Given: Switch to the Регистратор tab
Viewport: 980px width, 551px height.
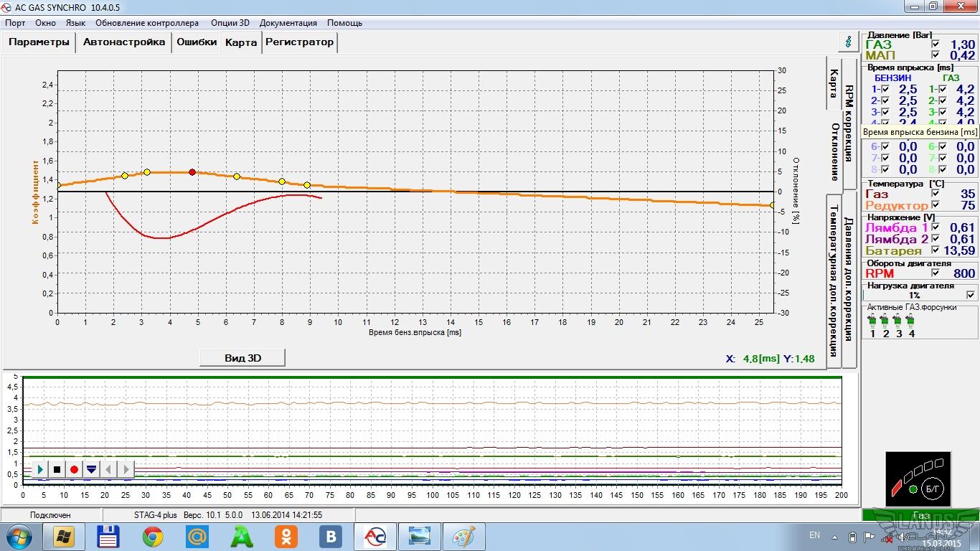Looking at the screenshot, I should tap(299, 42).
